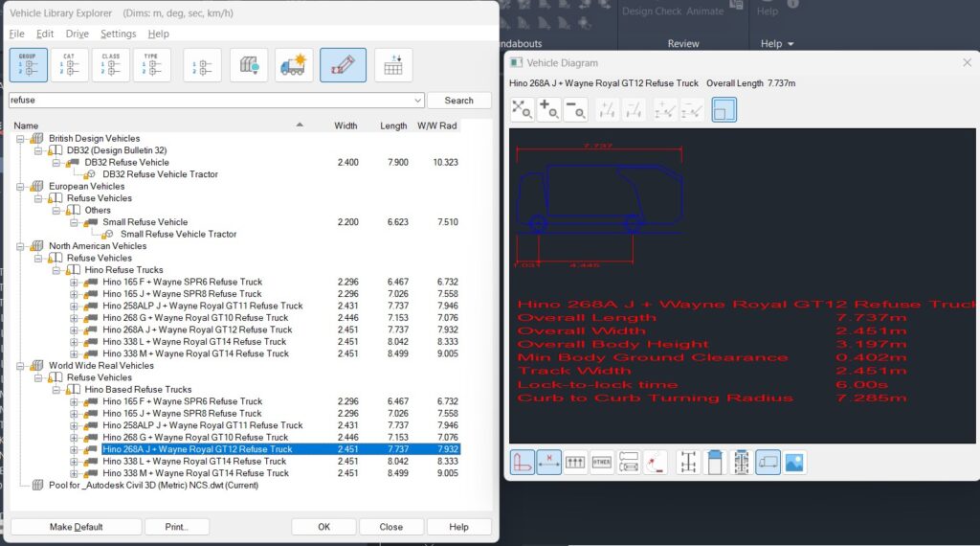This screenshot has width=980, height=546.
Task: Click the zoom out magnifier icon
Action: click(x=575, y=110)
